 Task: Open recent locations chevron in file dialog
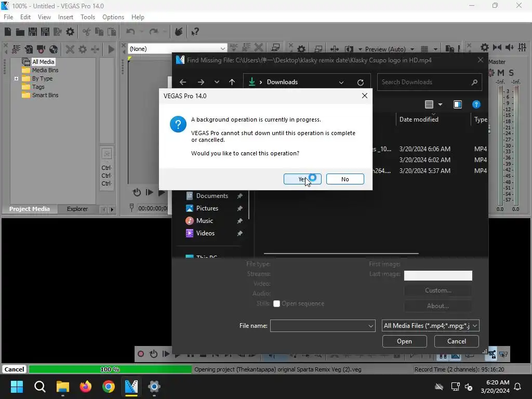(217, 82)
